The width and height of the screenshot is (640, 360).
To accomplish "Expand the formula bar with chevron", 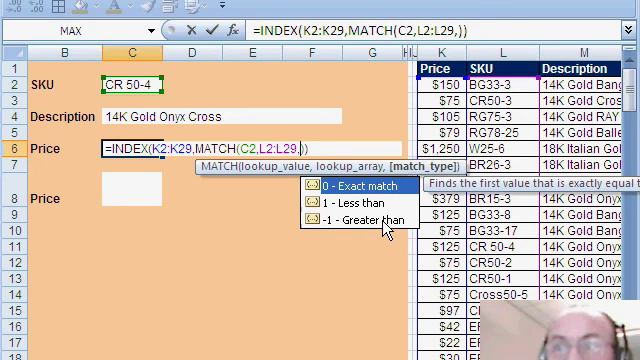I will point(628,30).
